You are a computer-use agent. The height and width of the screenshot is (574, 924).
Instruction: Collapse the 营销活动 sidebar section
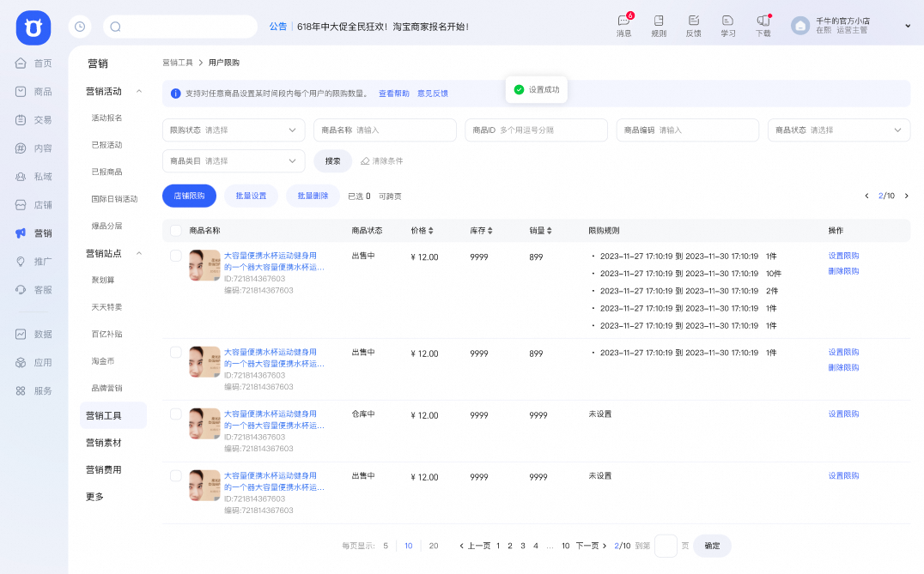pos(139,92)
